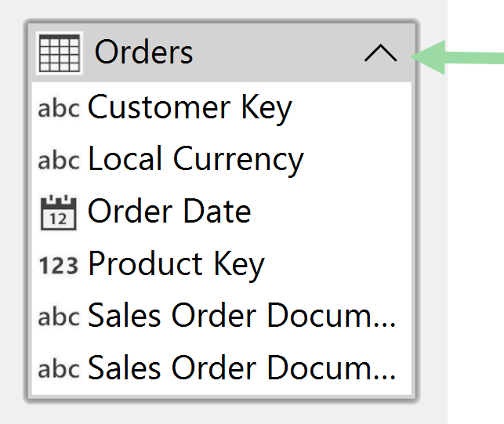This screenshot has height=424, width=504.
Task: Click the white area right of the gray canvas
Action: [476, 235]
